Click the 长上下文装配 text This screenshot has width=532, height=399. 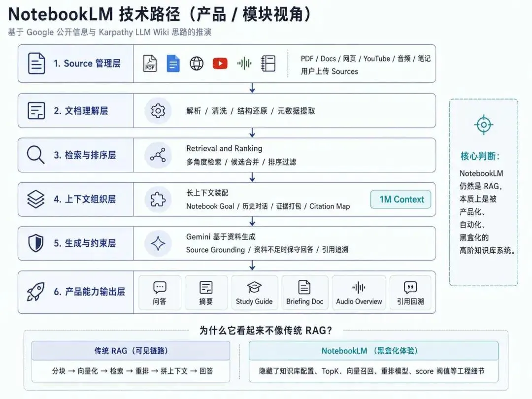207,193
